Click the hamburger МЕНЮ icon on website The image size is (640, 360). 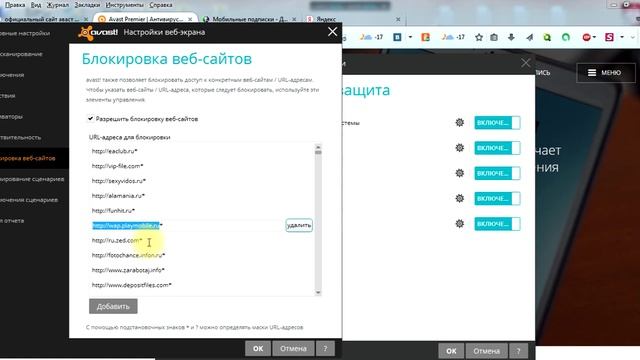point(591,73)
